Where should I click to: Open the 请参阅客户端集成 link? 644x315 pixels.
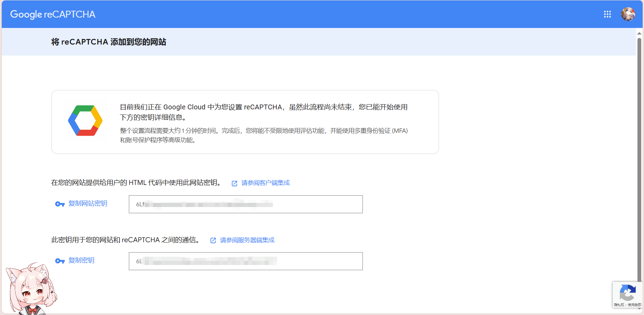[x=265, y=183]
